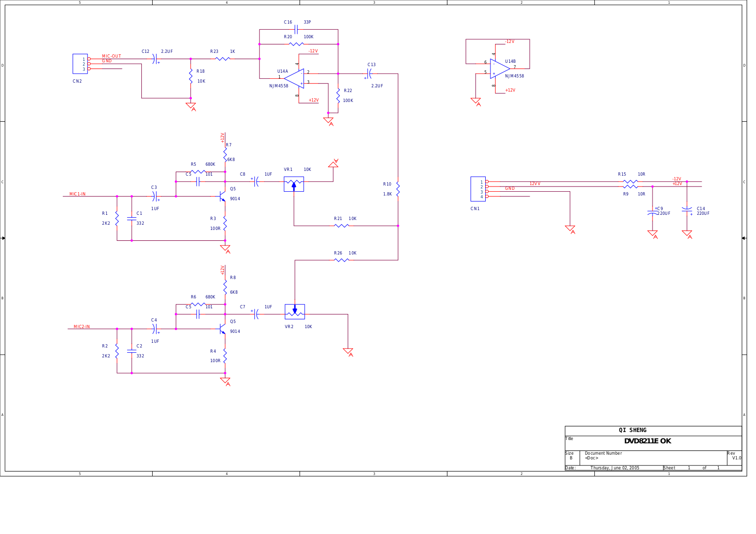Click the -12V label at U14A pin 4
Viewport: 756px width, 534px height.
pos(313,51)
